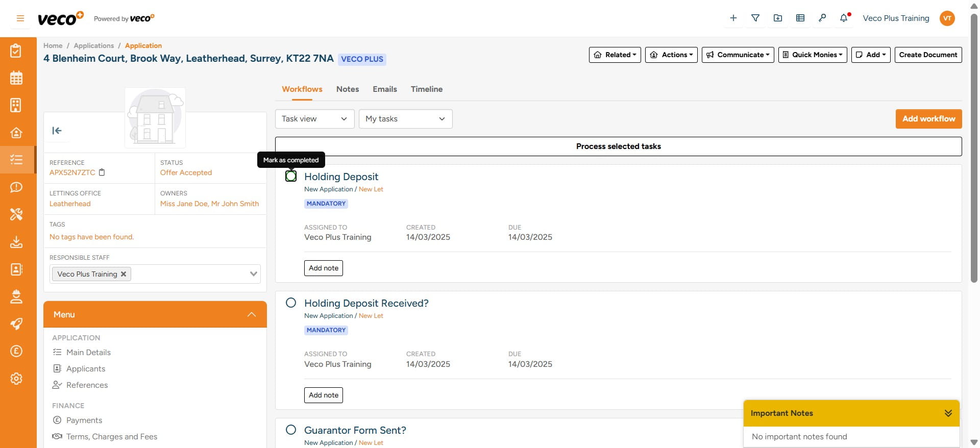Click the VT user avatar
The width and height of the screenshot is (980, 448).
point(947,18)
